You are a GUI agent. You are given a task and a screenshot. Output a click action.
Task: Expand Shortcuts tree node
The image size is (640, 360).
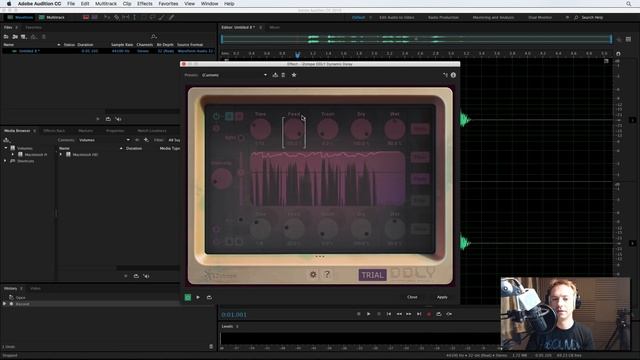tap(6, 161)
